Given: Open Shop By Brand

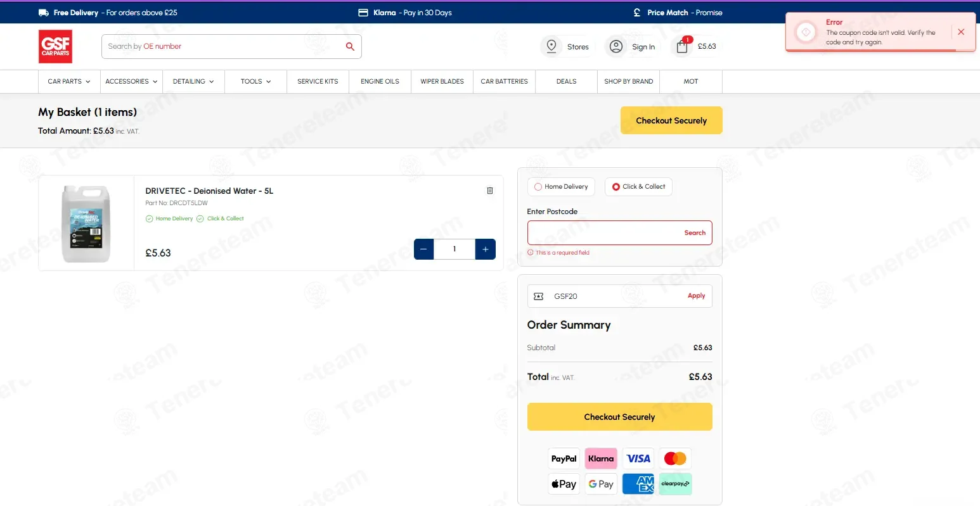Looking at the screenshot, I should coord(628,82).
